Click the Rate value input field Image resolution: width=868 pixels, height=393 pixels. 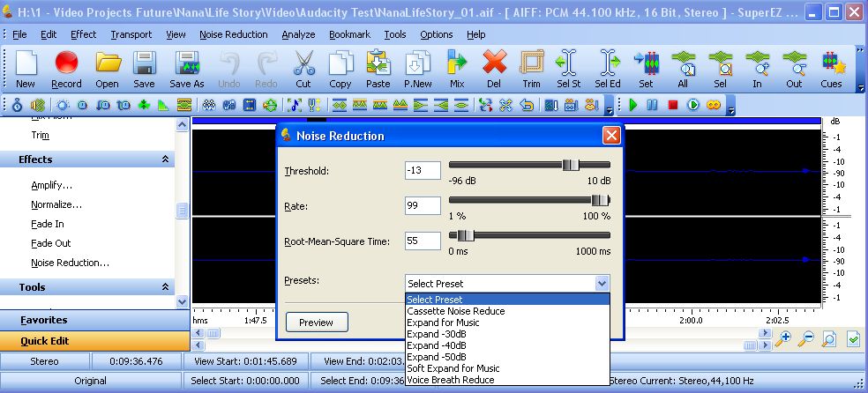pyautogui.click(x=423, y=205)
